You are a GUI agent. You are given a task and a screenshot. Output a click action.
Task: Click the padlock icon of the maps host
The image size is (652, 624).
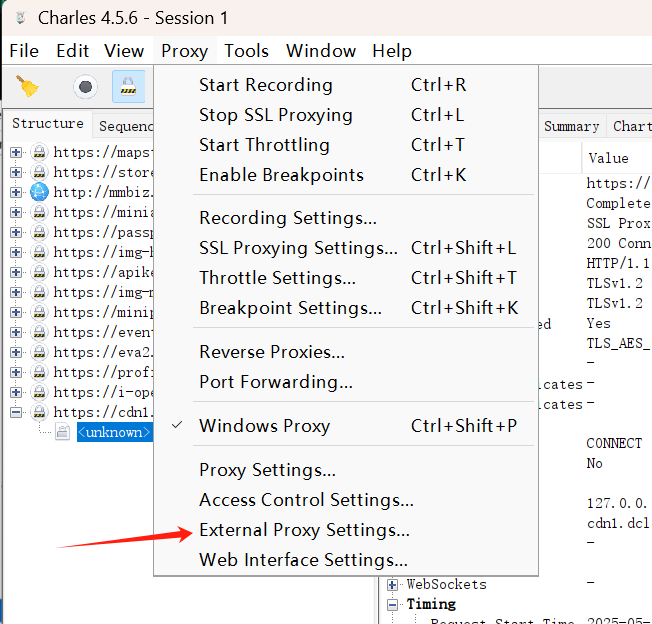(39, 152)
